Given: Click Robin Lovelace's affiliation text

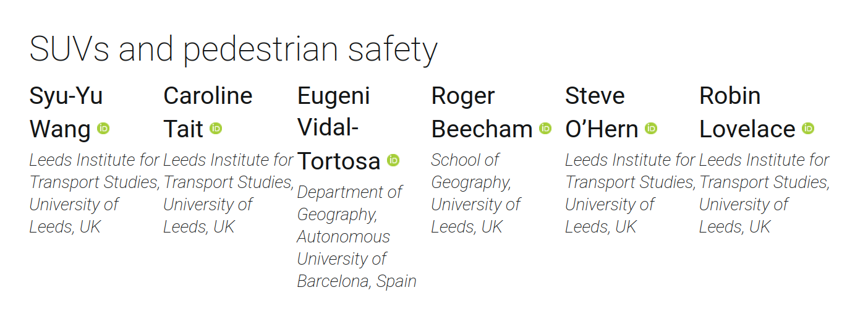Looking at the screenshot, I should pyautogui.click(x=764, y=193).
